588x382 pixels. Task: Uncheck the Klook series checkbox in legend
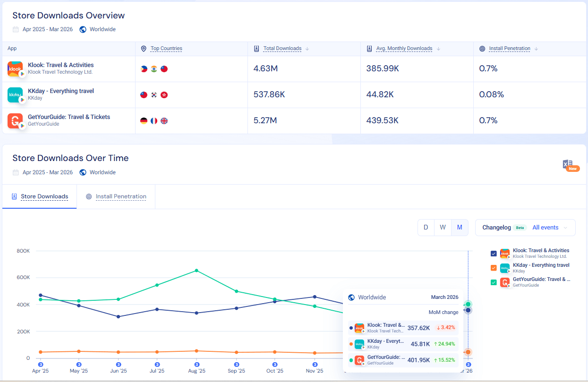point(494,254)
